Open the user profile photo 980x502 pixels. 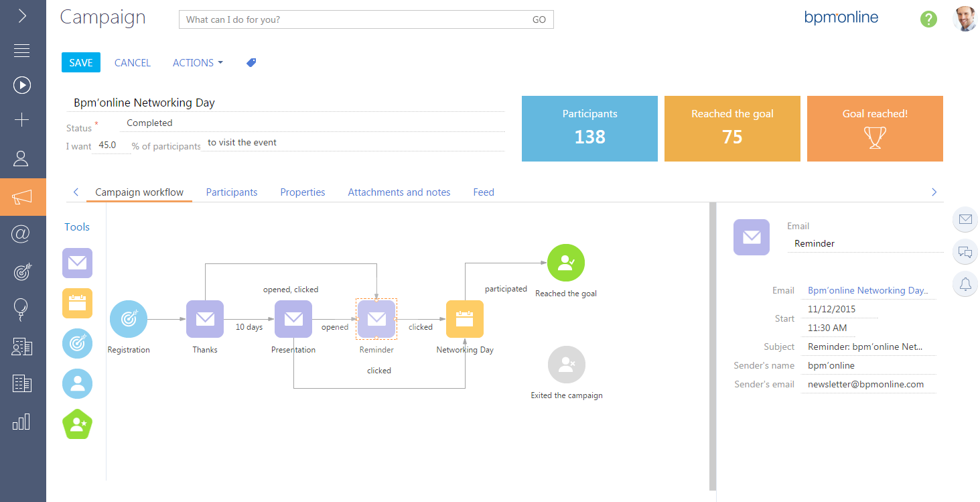(x=965, y=19)
